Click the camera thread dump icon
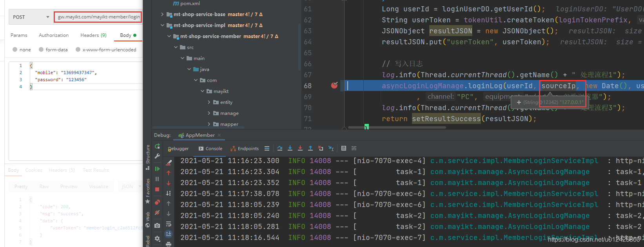Screen dimensions: 644x247 click(x=157, y=225)
